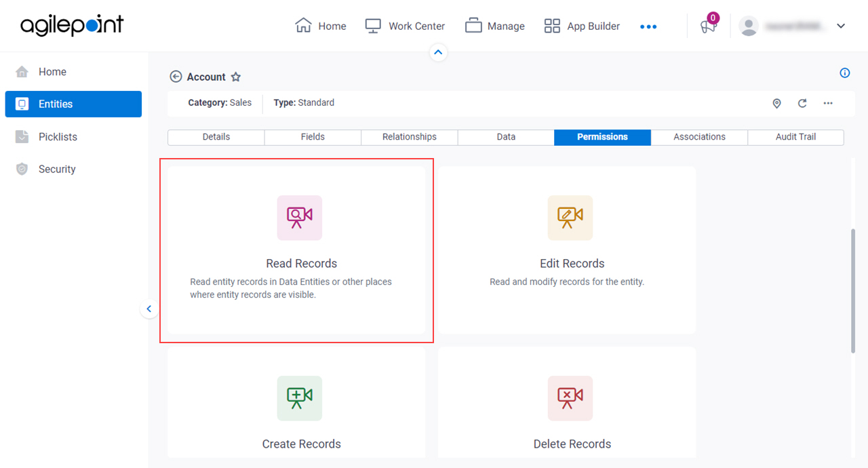Open the info help icon
Screen dimensions: 868x468
click(x=845, y=73)
